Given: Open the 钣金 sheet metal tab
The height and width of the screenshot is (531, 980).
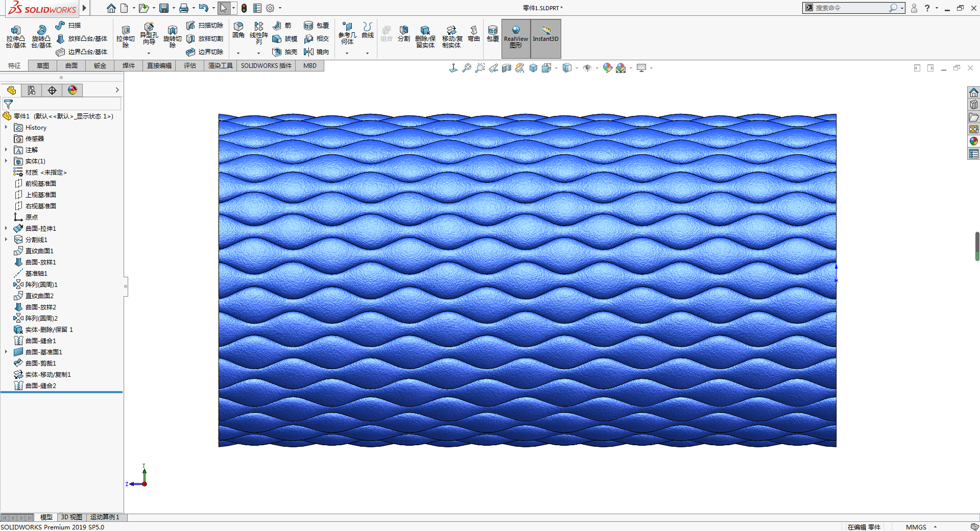Looking at the screenshot, I should pyautogui.click(x=100, y=66).
